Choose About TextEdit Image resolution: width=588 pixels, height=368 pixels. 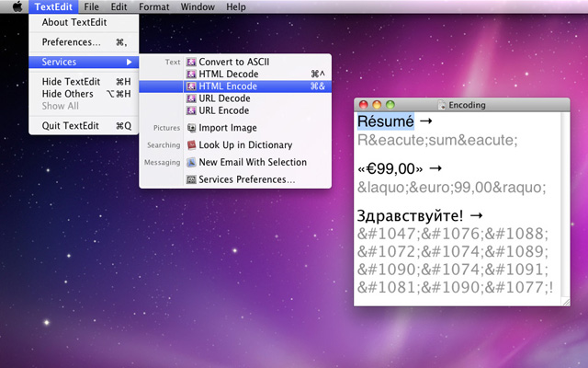click(x=84, y=22)
